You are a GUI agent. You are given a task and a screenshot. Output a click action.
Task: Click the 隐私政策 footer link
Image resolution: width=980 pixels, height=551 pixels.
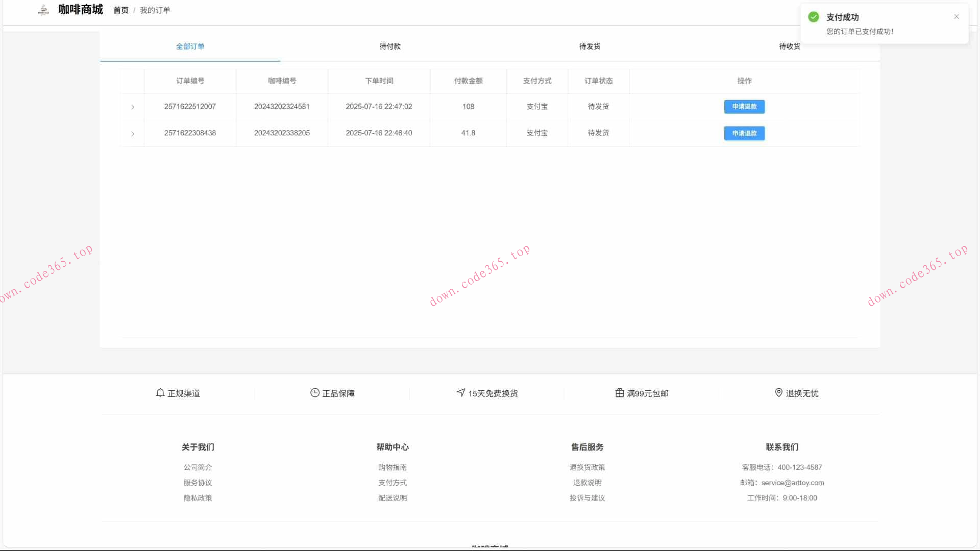click(x=198, y=498)
